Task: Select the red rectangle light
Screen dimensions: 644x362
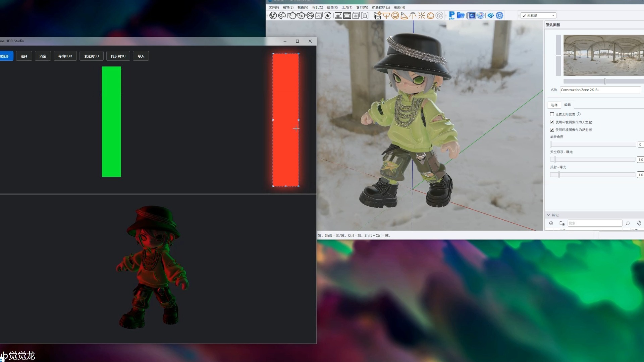Action: [x=285, y=120]
